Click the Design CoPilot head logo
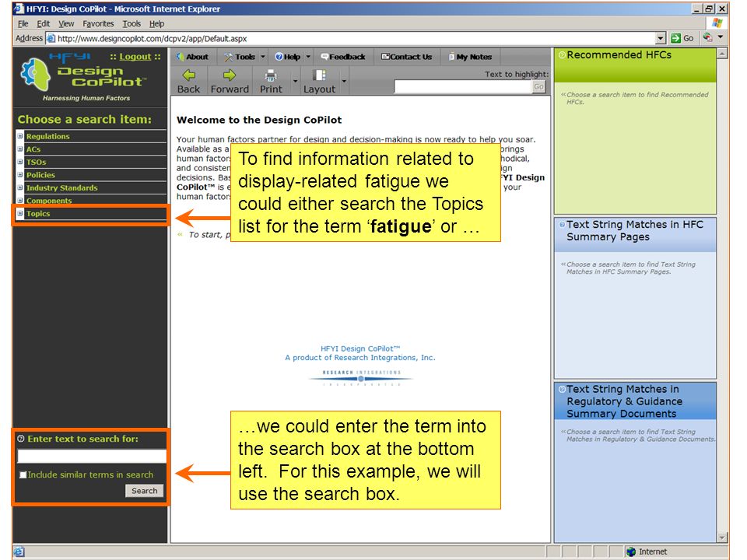The height and width of the screenshot is (560, 747). (x=35, y=74)
